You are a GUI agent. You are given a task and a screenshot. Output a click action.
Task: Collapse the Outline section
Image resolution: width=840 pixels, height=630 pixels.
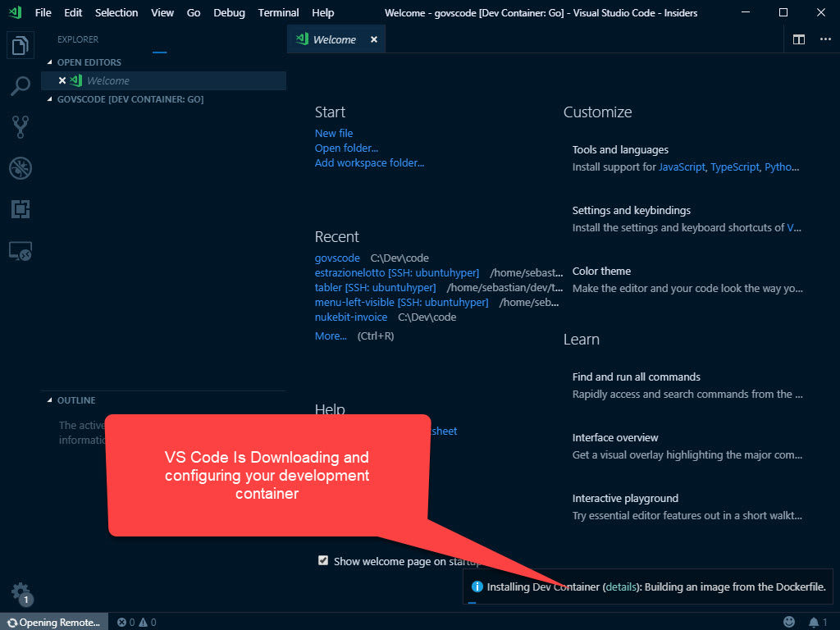point(50,400)
